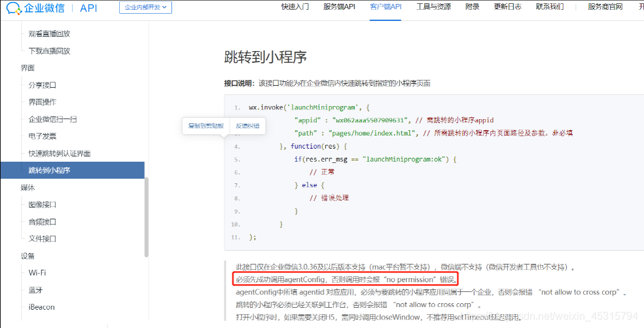
Task: Open the 更新日志 nav tab
Action: pyautogui.click(x=507, y=7)
